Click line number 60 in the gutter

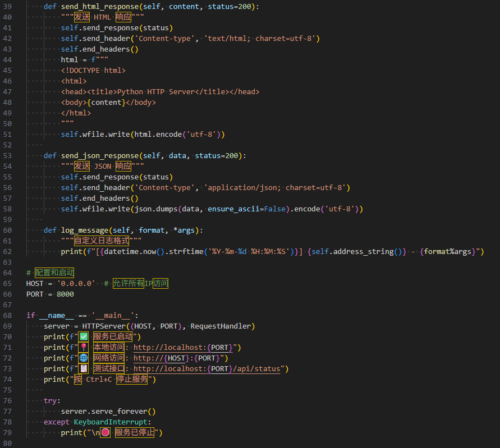click(7, 230)
